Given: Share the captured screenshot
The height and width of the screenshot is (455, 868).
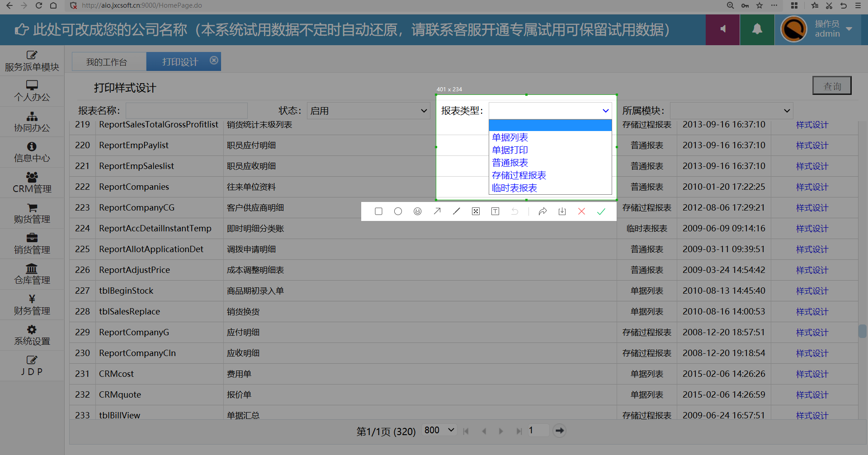Looking at the screenshot, I should (x=542, y=211).
